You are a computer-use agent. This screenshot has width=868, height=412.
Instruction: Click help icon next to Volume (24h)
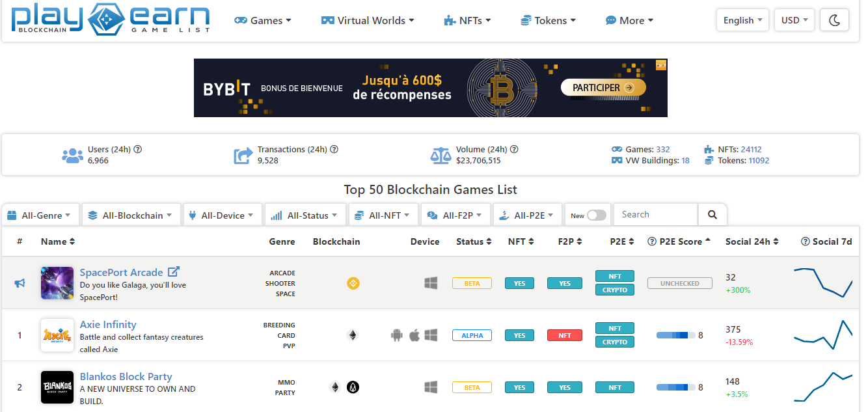513,149
